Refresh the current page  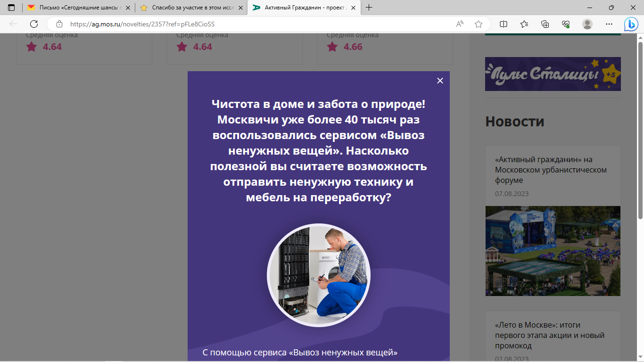click(34, 24)
